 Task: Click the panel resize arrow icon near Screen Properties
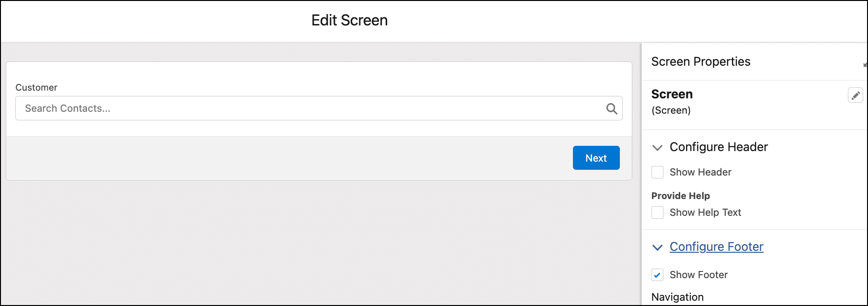pos(865,64)
